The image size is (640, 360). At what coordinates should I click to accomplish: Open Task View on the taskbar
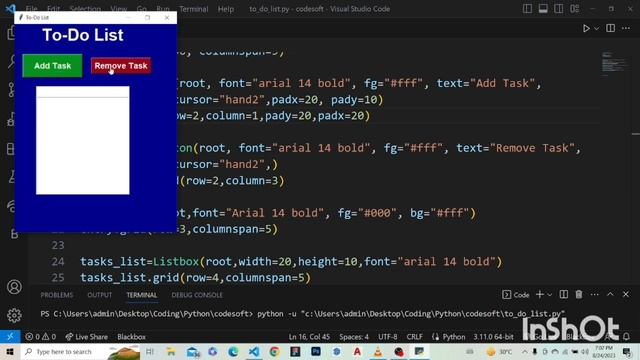(x=150, y=351)
